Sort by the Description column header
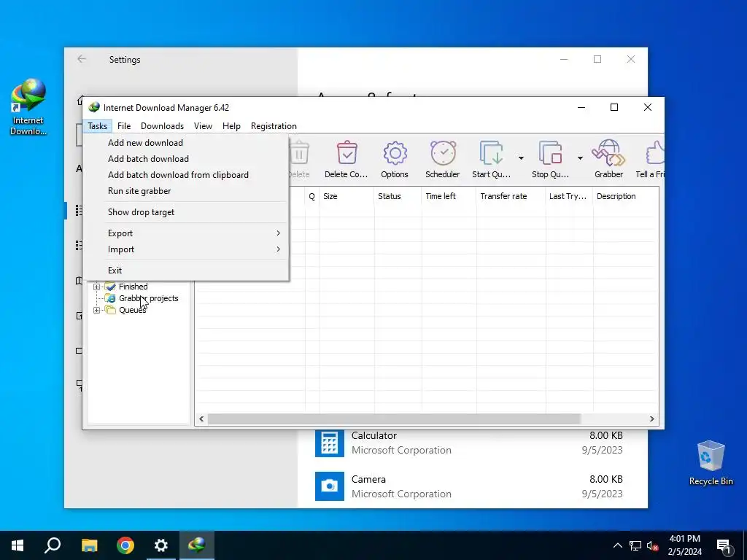 click(625, 196)
